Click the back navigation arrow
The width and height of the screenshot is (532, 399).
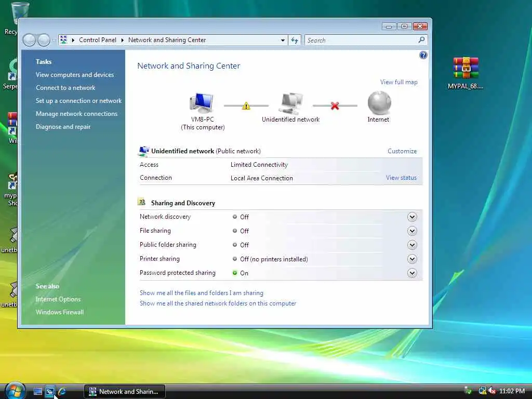(x=30, y=40)
